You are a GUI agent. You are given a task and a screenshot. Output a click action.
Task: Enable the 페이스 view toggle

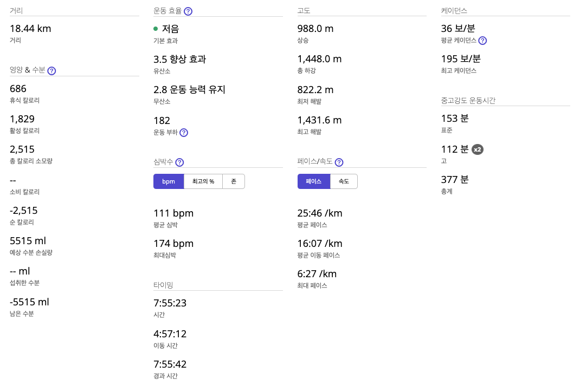pos(313,181)
